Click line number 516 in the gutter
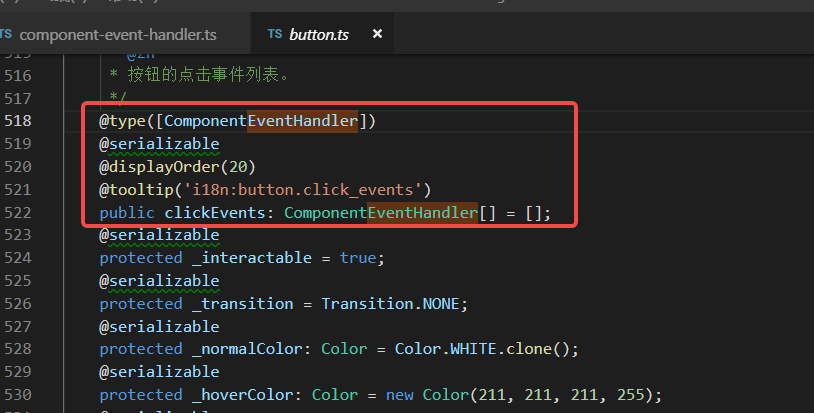 [18, 76]
